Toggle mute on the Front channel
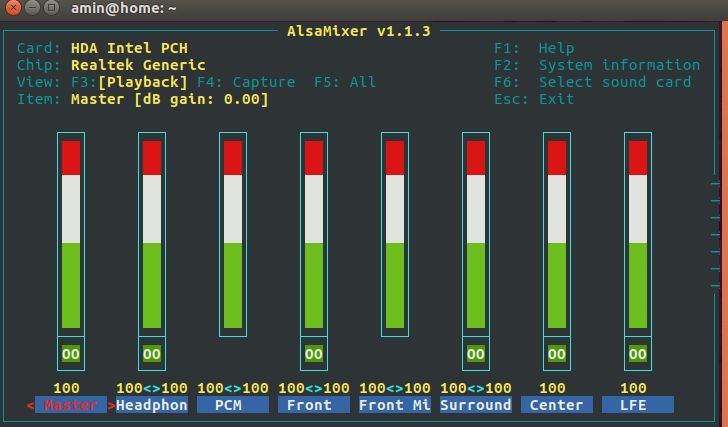 coord(314,354)
